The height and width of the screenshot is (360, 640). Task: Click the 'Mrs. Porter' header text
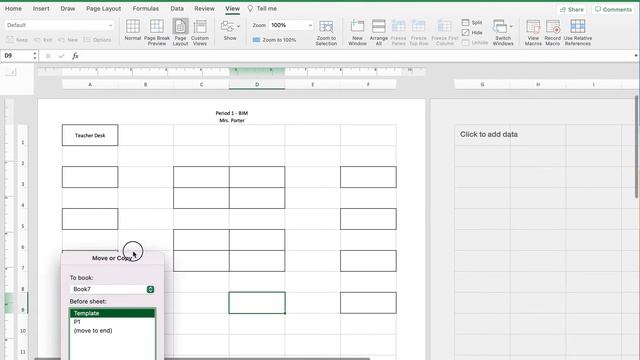(232, 120)
